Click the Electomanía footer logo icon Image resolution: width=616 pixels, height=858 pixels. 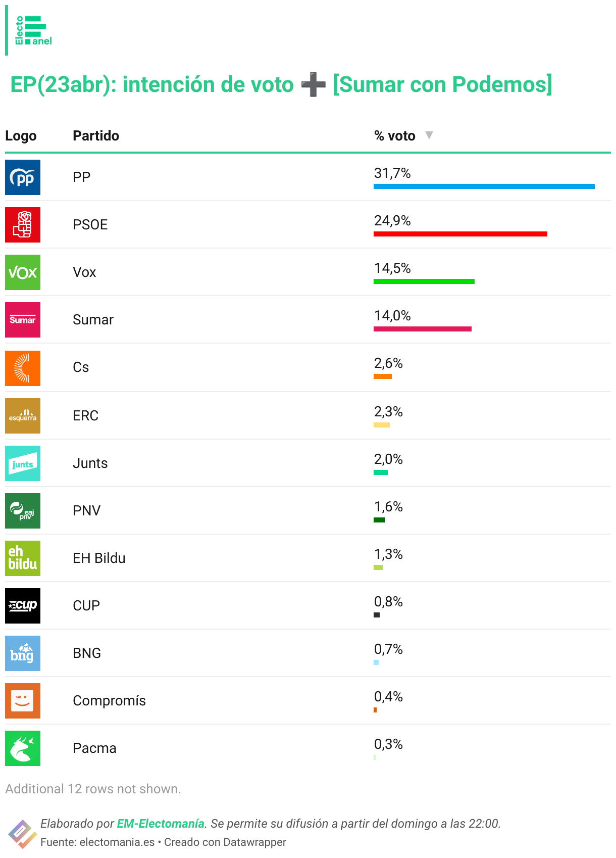tap(22, 833)
